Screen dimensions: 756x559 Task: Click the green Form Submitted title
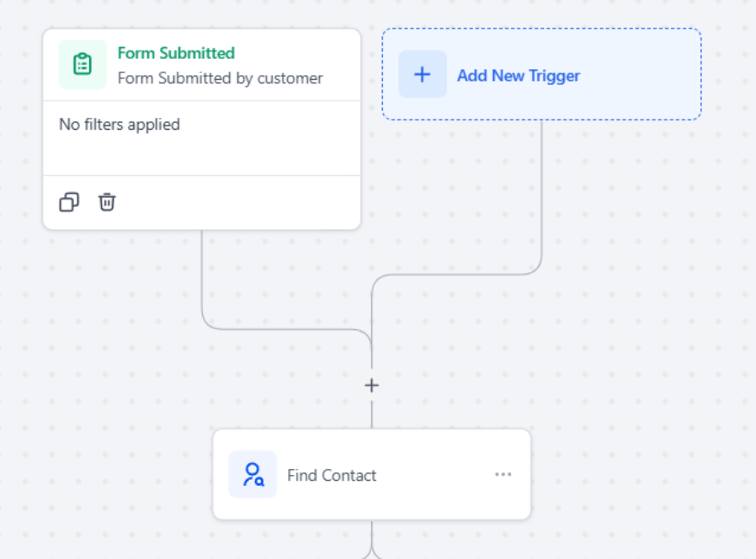[x=176, y=53]
